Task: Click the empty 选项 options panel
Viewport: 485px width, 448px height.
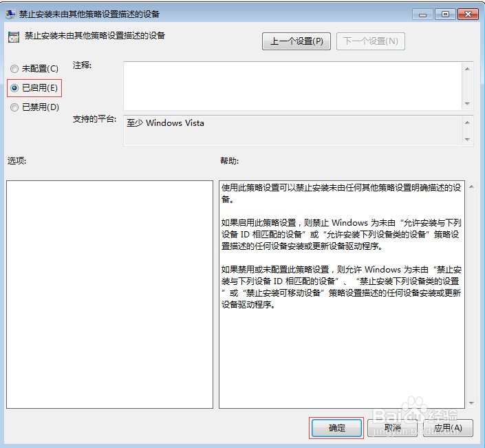Action: 109,295
